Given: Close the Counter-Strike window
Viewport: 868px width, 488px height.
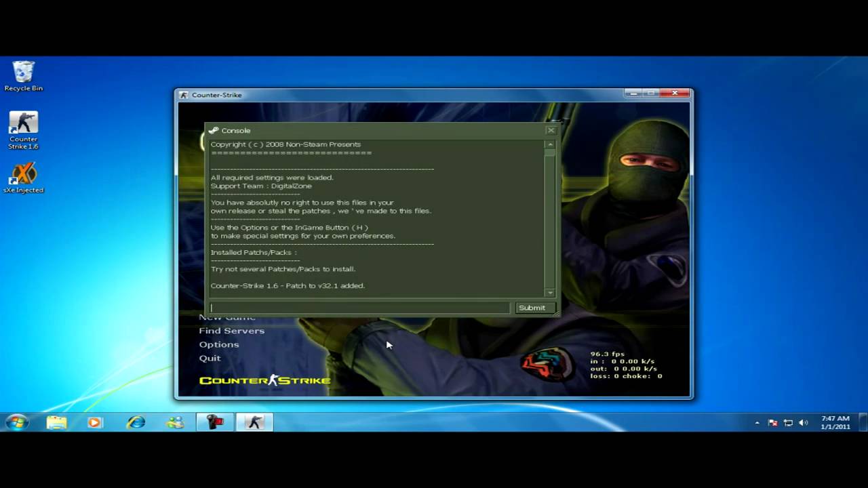Looking at the screenshot, I should tap(675, 94).
